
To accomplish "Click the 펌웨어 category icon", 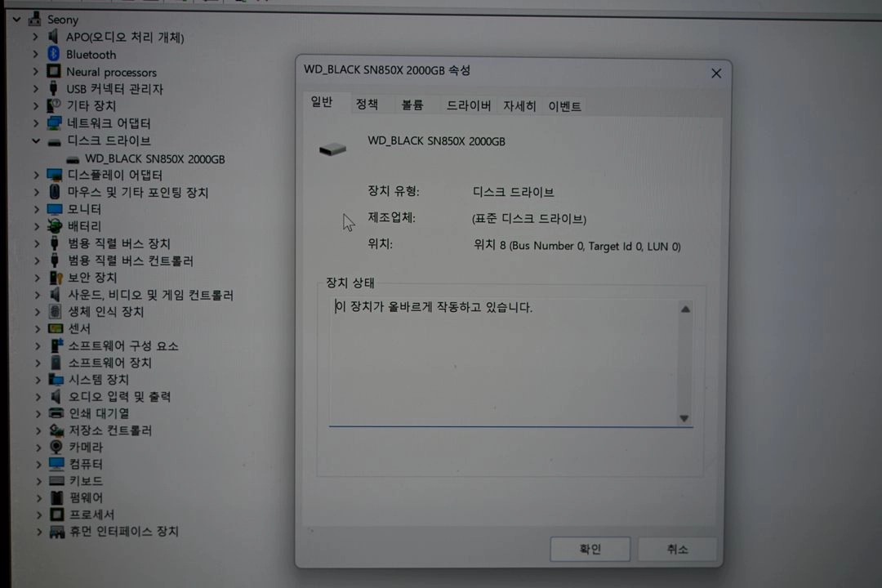I will 57,497.
